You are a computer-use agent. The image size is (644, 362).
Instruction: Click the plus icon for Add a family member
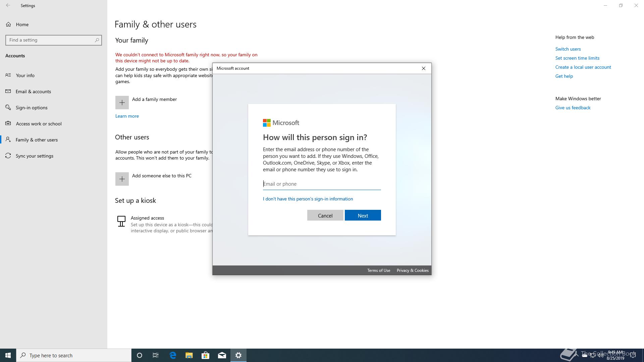pyautogui.click(x=122, y=103)
